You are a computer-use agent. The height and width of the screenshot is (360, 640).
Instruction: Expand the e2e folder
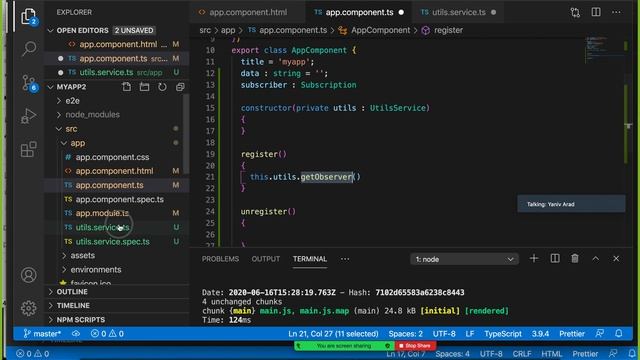coord(59,101)
